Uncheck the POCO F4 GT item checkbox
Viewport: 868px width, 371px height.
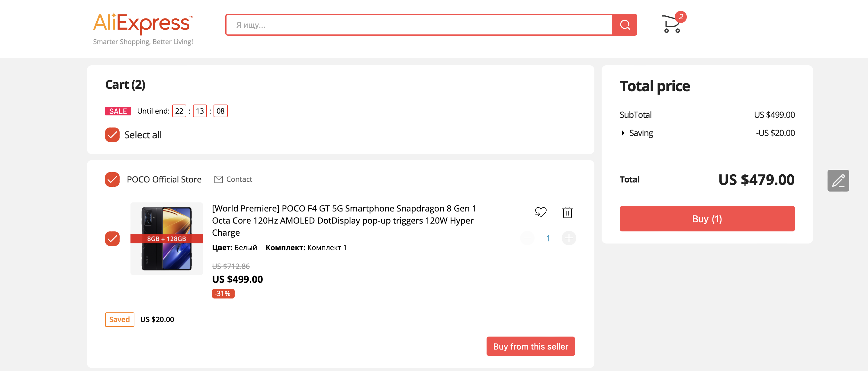pyautogui.click(x=112, y=239)
